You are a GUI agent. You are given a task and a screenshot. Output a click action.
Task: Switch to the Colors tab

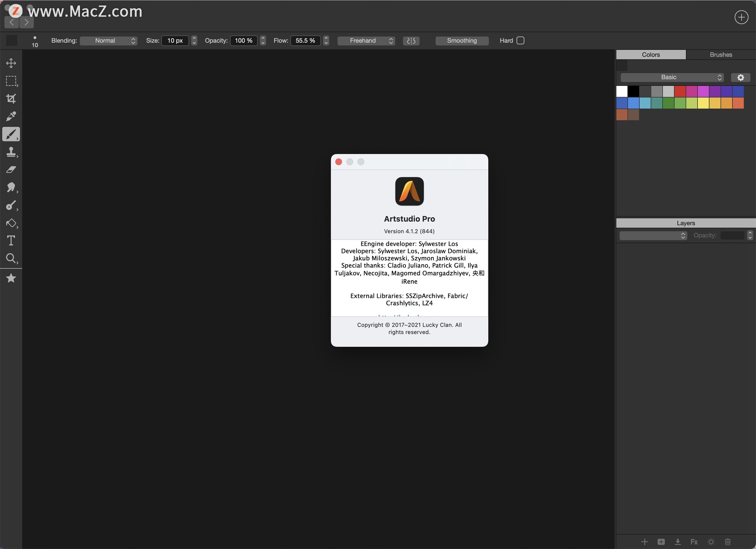(x=650, y=55)
